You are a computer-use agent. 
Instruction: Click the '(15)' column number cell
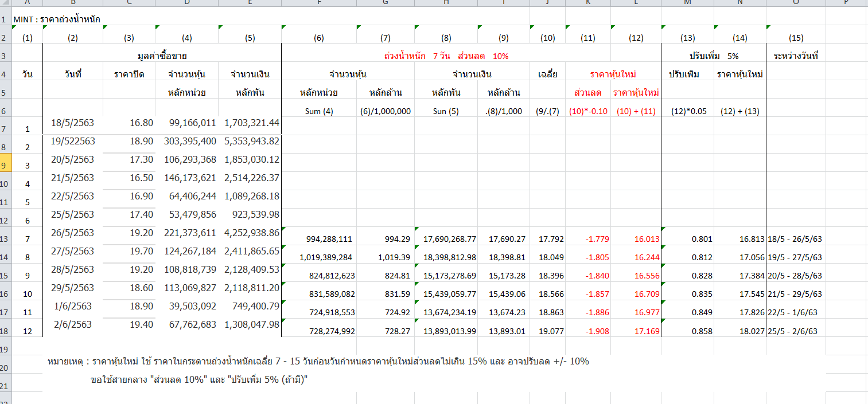796,38
